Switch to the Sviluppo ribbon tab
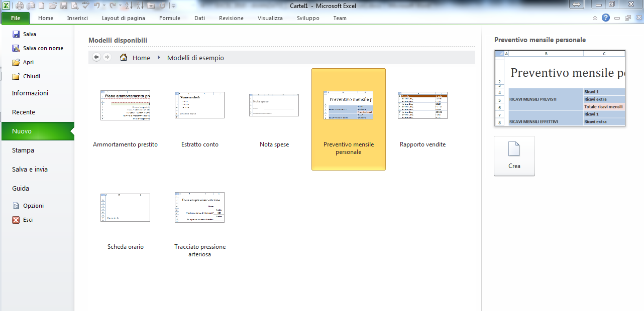644x311 pixels. pyautogui.click(x=308, y=18)
